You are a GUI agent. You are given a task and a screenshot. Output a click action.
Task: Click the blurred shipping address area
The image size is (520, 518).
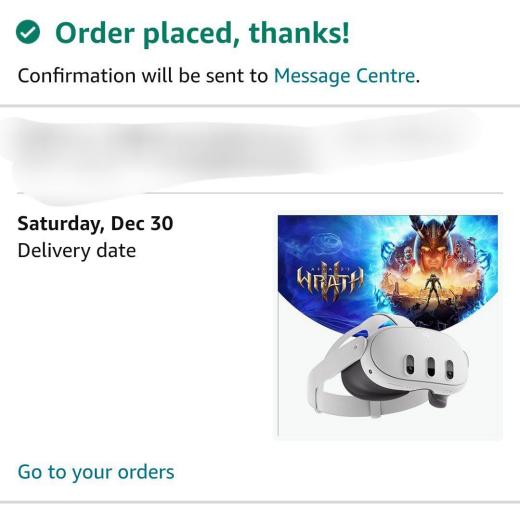[240, 152]
